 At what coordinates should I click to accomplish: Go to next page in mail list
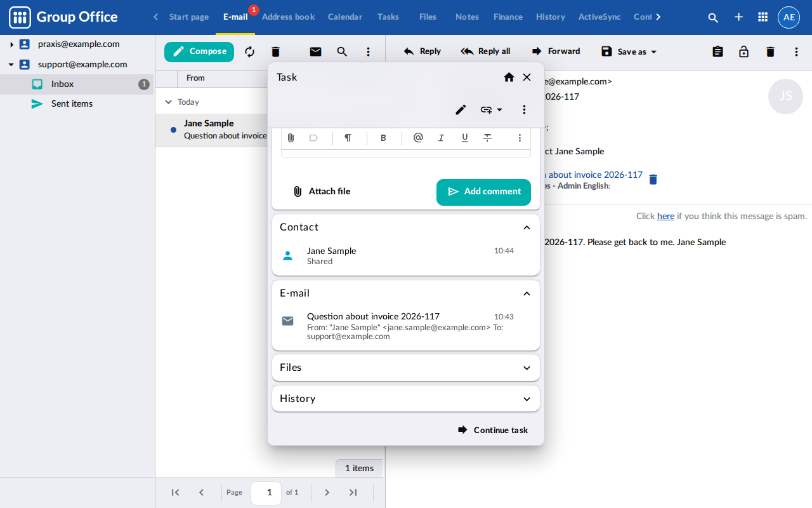pos(327,493)
